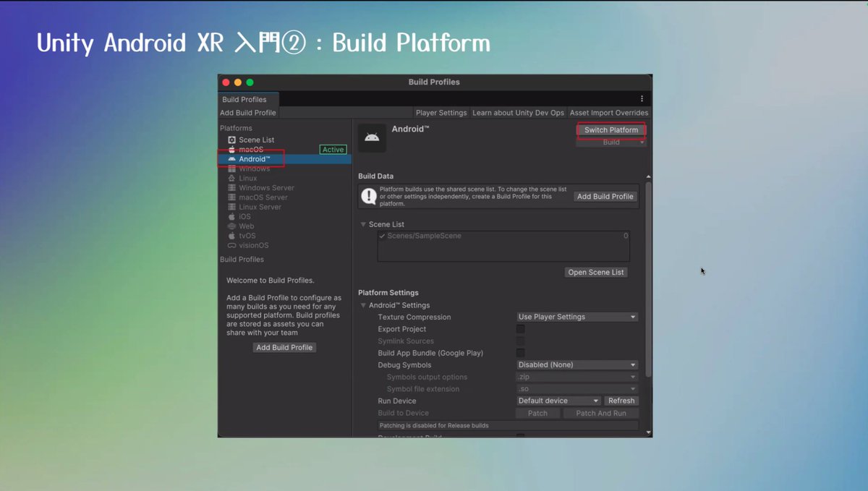
Task: Open the Texture Compression dropdown
Action: pyautogui.click(x=576, y=316)
